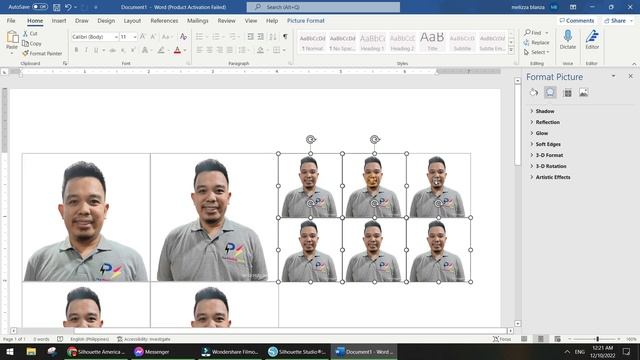Click the Shading paint bucket icon
The height and width of the screenshot is (360, 640).
260,50
